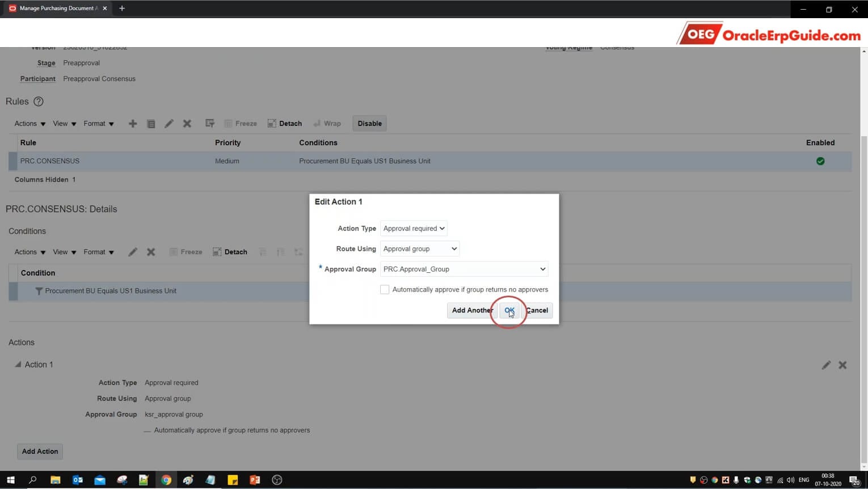Open the Rules Format menu
Viewport: 868px width, 489px height.
pyautogui.click(x=99, y=124)
